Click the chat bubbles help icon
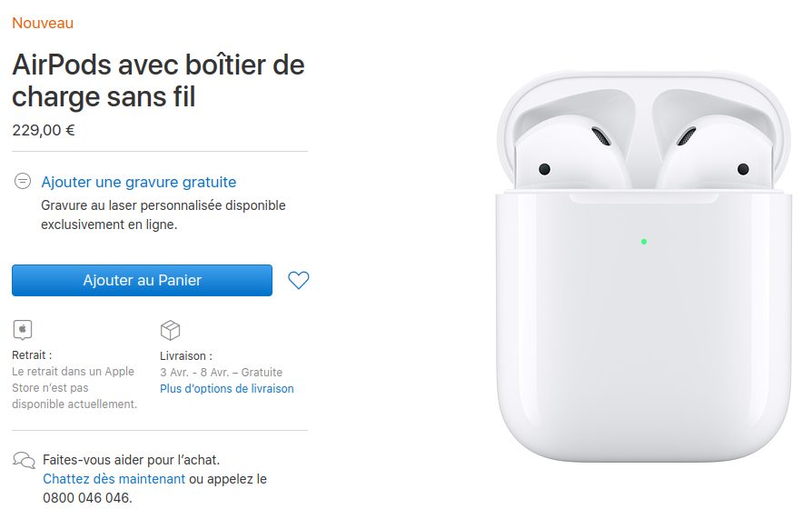 click(24, 460)
